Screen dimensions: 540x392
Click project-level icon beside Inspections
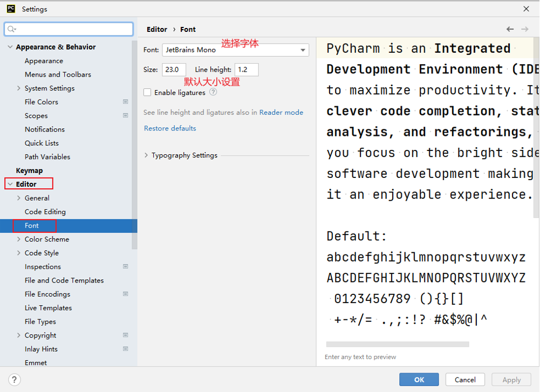[x=126, y=266]
